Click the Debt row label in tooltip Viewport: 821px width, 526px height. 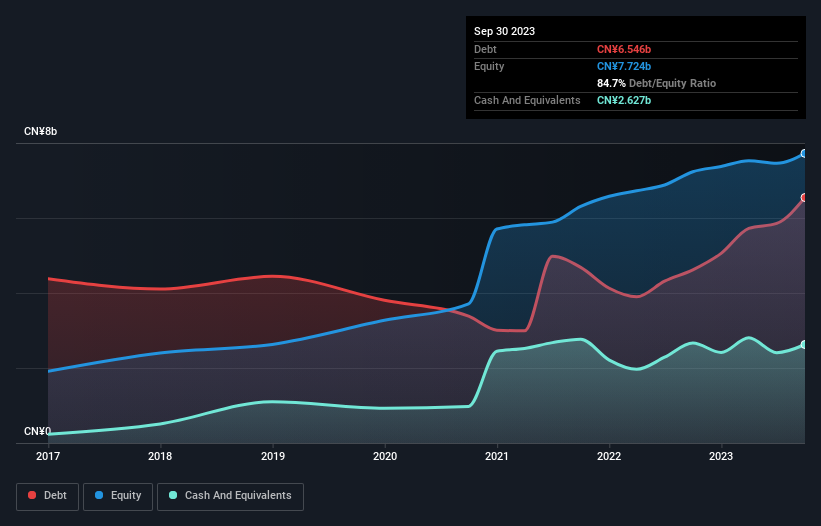point(485,49)
